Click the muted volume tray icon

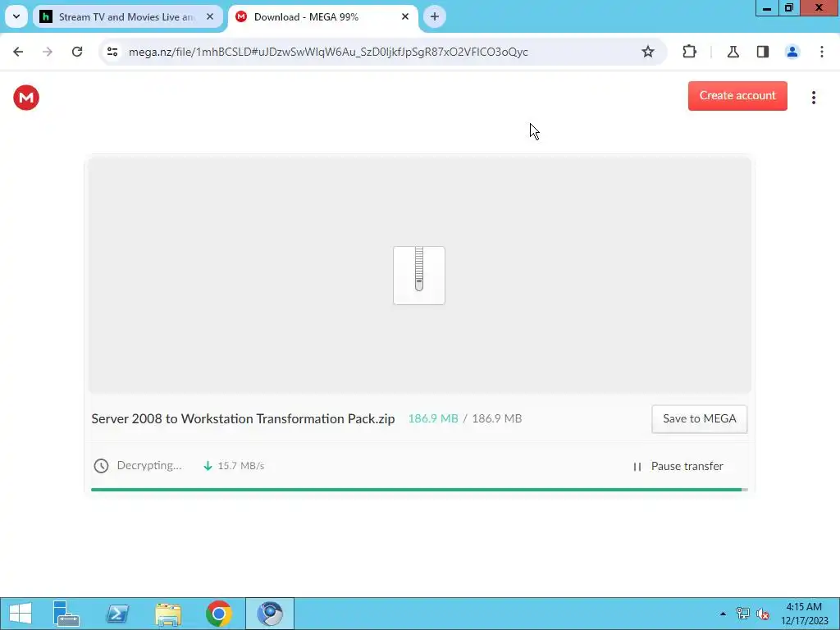763,614
